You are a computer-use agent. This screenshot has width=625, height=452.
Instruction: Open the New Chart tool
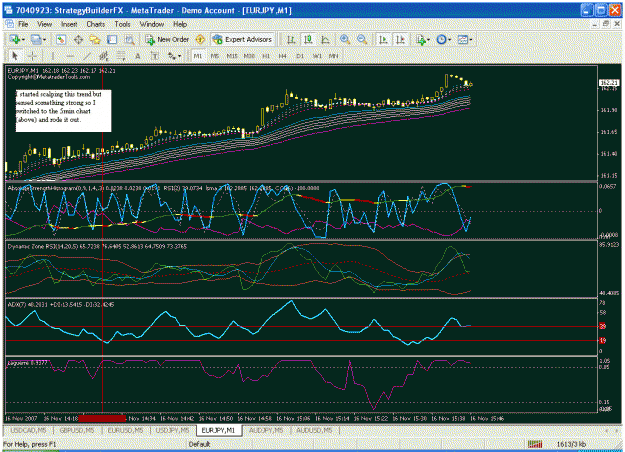point(15,39)
